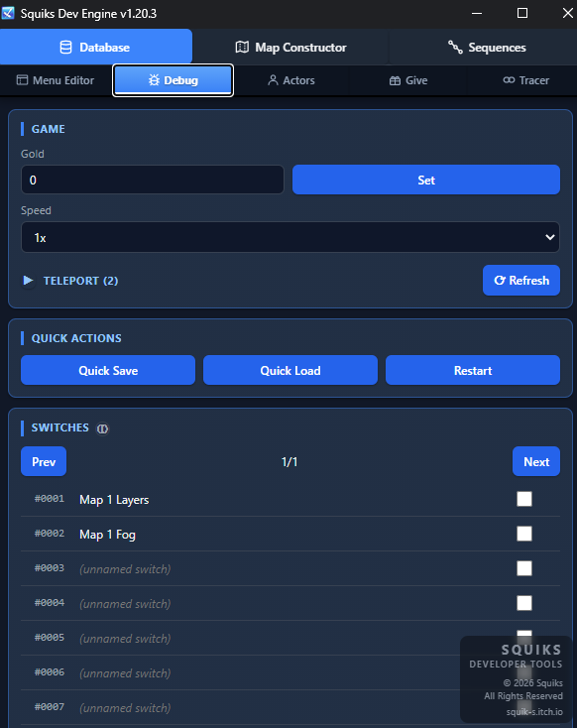Screen dimensions: 577x728
Task: Minimize the Squiks Dev Engine window
Action: tap(477, 13)
